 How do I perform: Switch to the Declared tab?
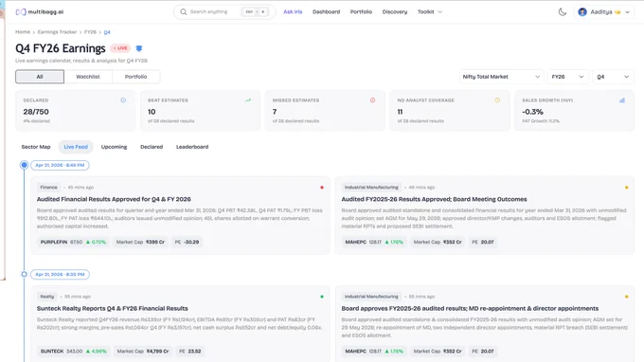coord(152,147)
